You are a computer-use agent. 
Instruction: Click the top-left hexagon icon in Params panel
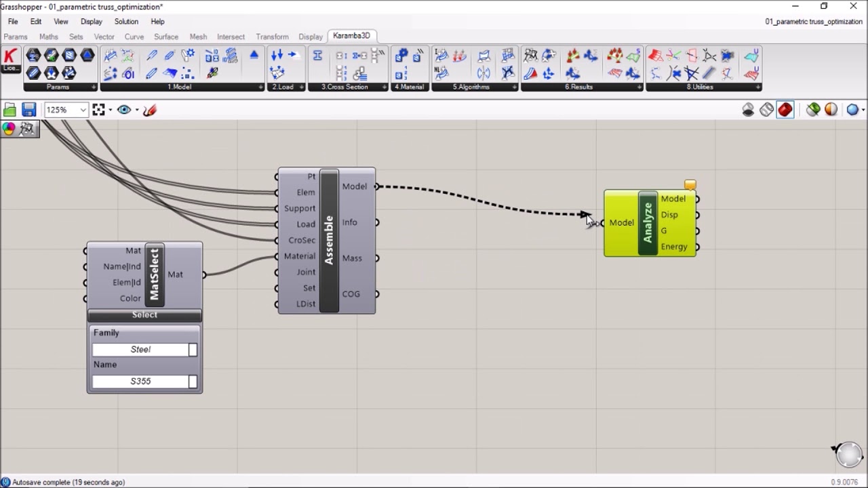click(33, 56)
